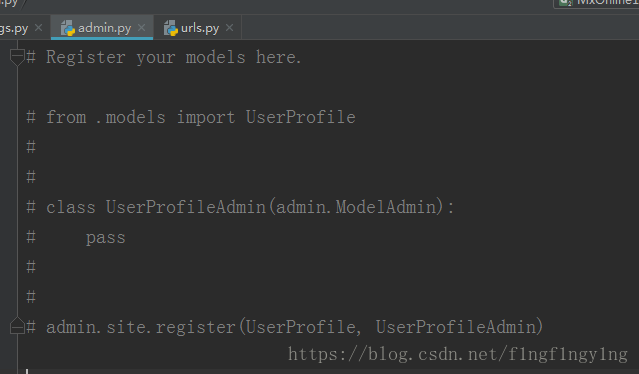Switch to the admin.py editor tab
Image resolution: width=639 pixels, height=374 pixels.
[102, 28]
